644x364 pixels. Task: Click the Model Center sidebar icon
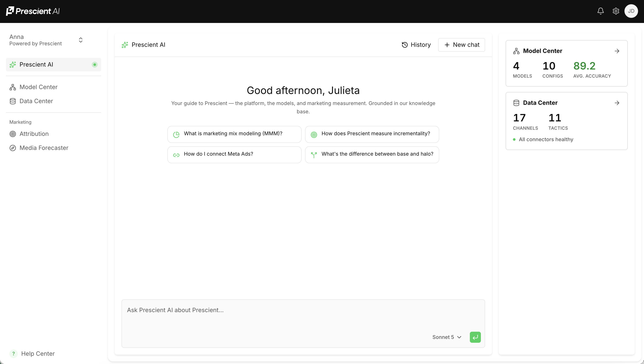point(13,87)
